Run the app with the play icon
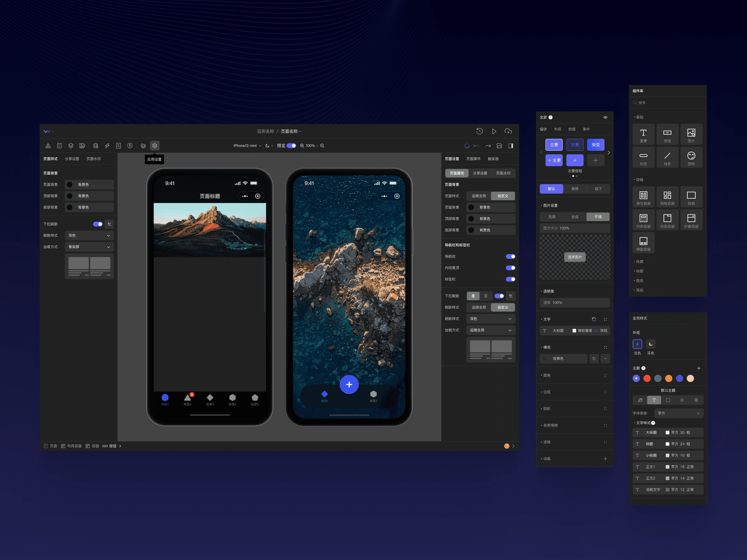Image resolution: width=747 pixels, height=560 pixels. (494, 131)
